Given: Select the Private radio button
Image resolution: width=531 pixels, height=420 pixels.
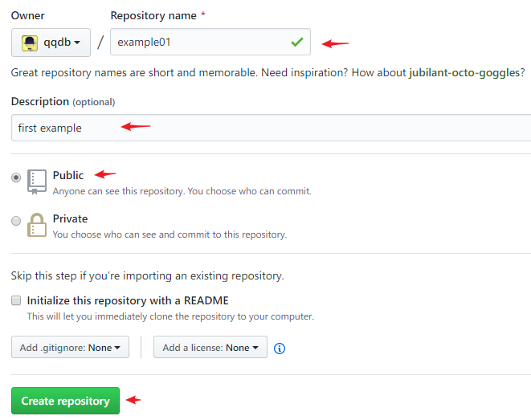Looking at the screenshot, I should point(16,221).
